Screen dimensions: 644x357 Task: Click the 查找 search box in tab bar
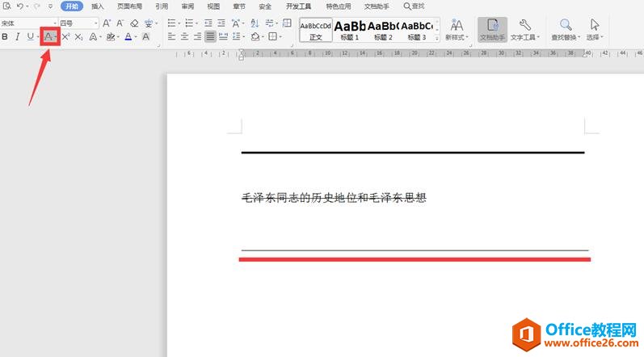[414, 6]
